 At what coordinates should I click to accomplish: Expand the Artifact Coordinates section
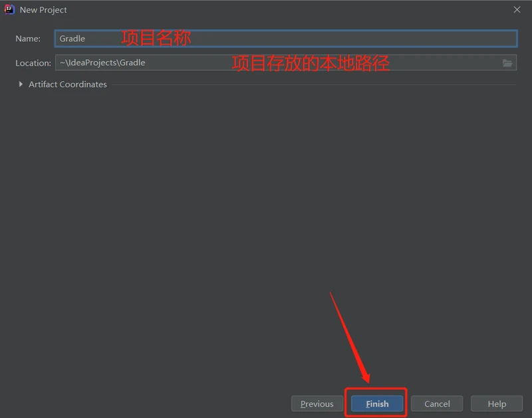click(21, 84)
